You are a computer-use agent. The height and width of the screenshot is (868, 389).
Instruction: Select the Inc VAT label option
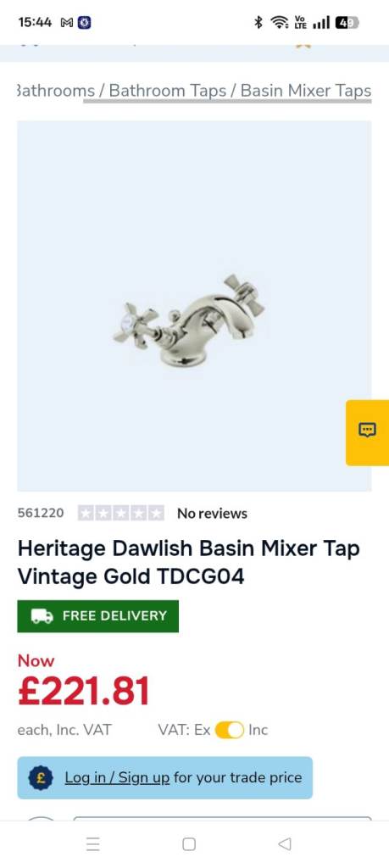(258, 730)
